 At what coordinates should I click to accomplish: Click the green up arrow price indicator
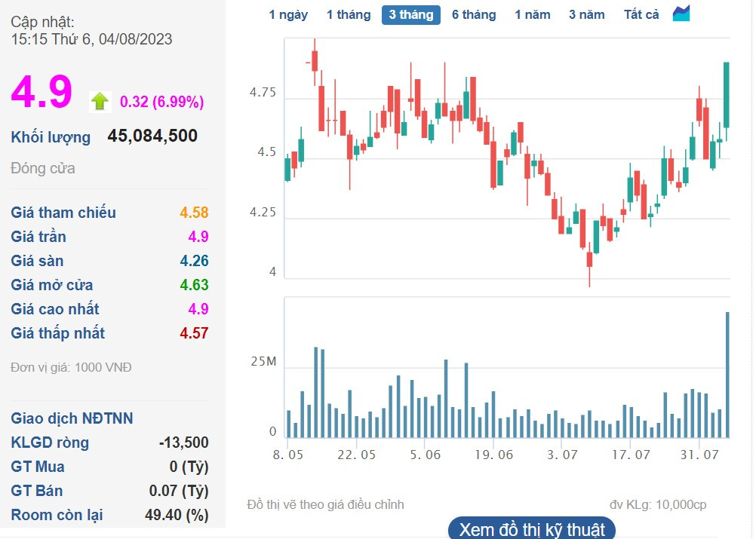coord(100,102)
